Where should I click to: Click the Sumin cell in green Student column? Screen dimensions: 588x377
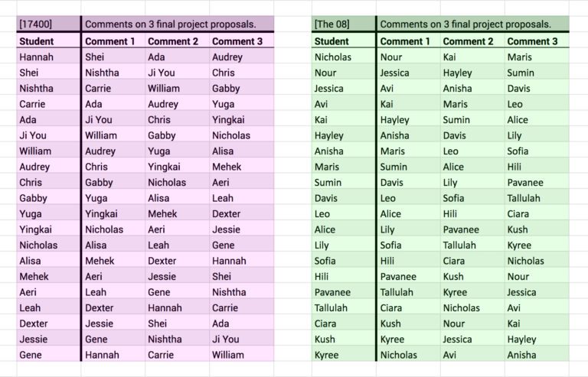click(344, 182)
